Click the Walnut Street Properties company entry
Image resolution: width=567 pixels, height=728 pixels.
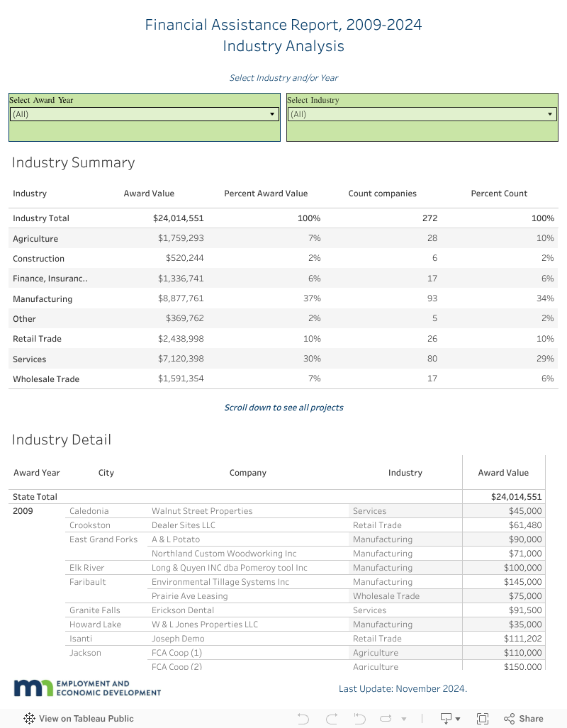pos(202,511)
